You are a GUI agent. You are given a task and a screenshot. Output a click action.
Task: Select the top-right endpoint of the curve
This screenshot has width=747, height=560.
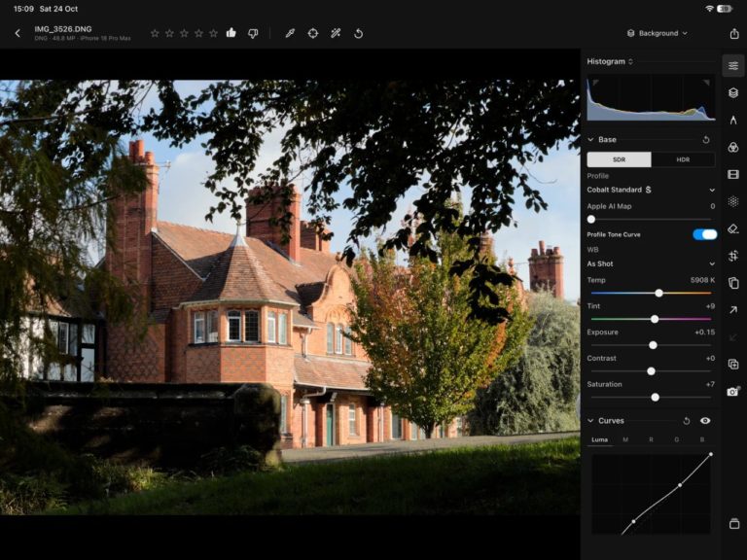[x=711, y=454]
